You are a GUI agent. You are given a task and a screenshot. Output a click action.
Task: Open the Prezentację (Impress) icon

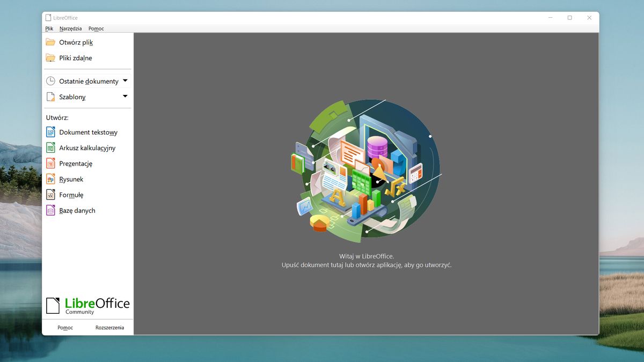(51, 163)
